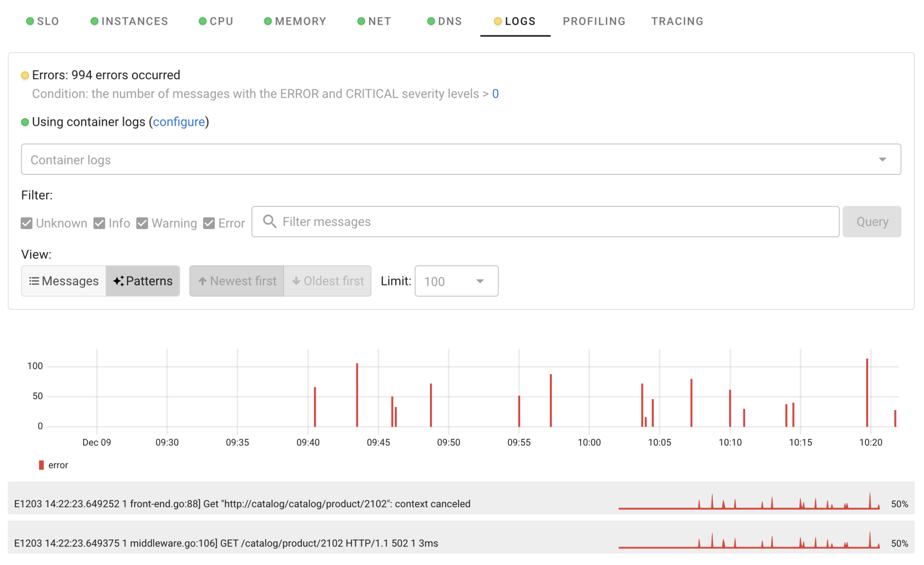Screen dimensions: 924x565
Task: Click the up arrow icon in Newest first
Action: (x=203, y=281)
